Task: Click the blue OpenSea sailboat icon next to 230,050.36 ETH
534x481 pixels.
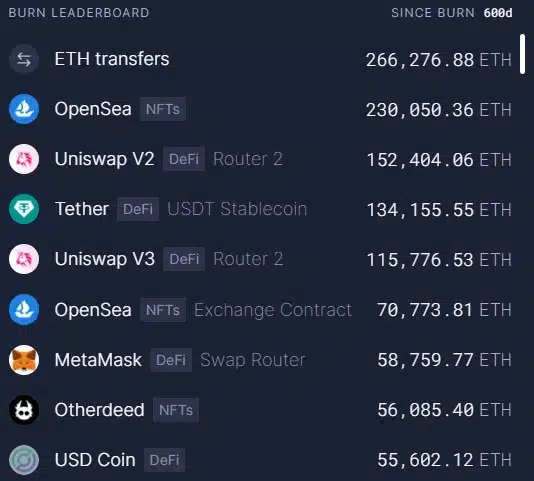Action: [24, 109]
